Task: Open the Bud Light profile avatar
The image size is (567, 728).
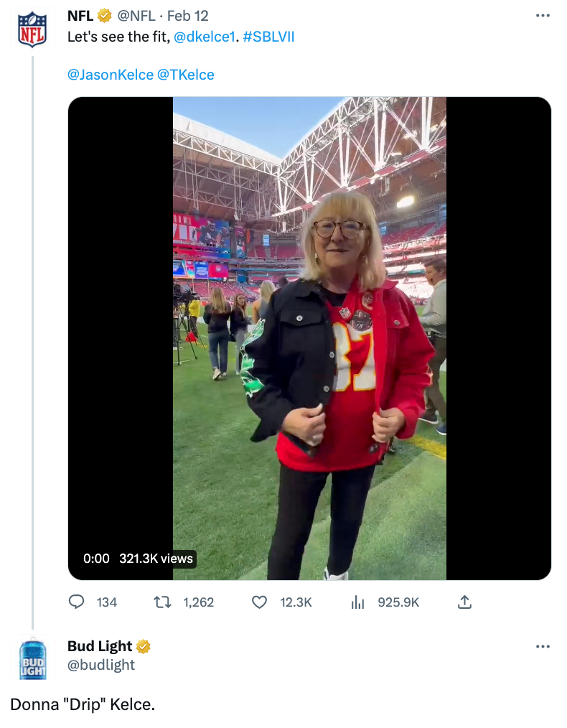Action: click(x=32, y=659)
